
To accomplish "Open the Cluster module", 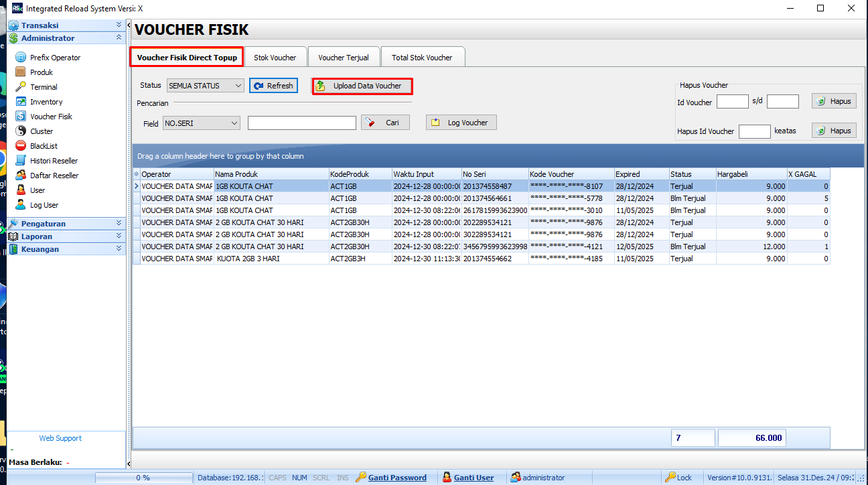I will pyautogui.click(x=41, y=131).
